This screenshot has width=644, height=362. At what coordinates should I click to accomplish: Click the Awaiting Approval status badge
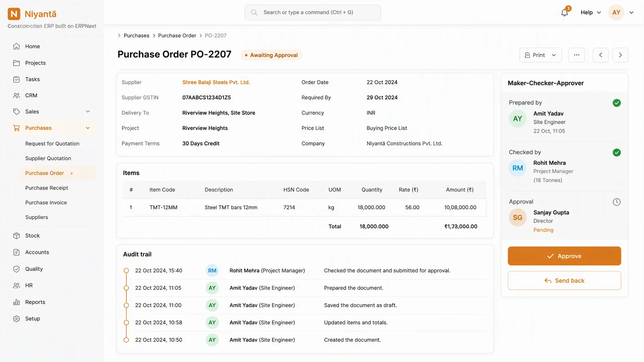pyautogui.click(x=271, y=55)
